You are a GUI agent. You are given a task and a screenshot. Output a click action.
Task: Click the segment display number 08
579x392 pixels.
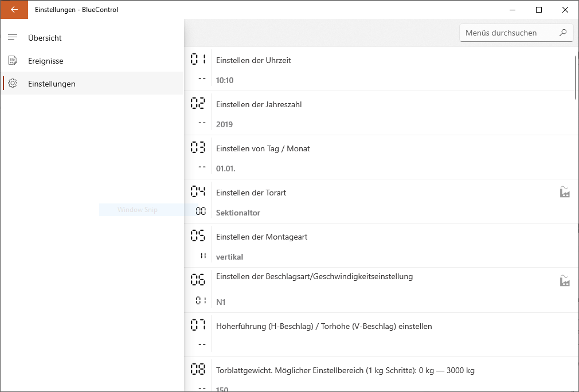click(198, 369)
